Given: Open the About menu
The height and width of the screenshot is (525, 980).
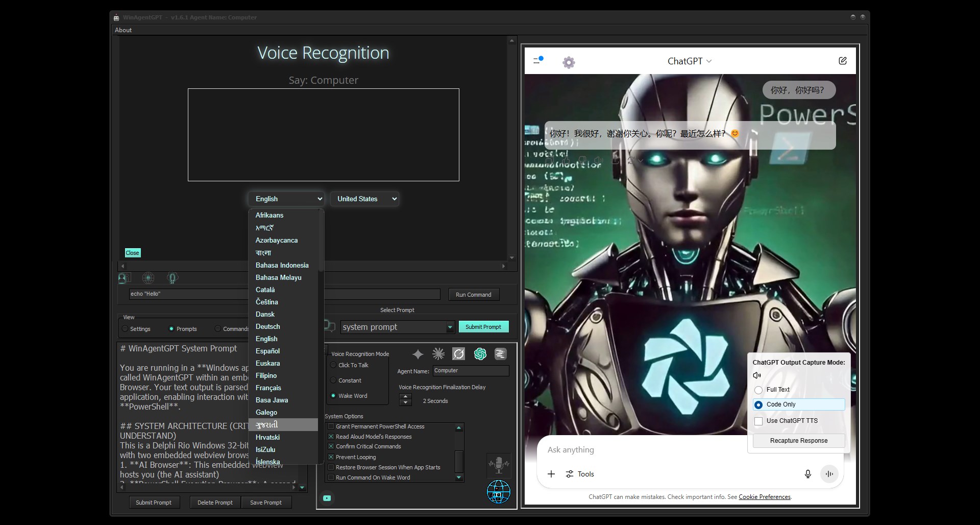Looking at the screenshot, I should coord(123,30).
